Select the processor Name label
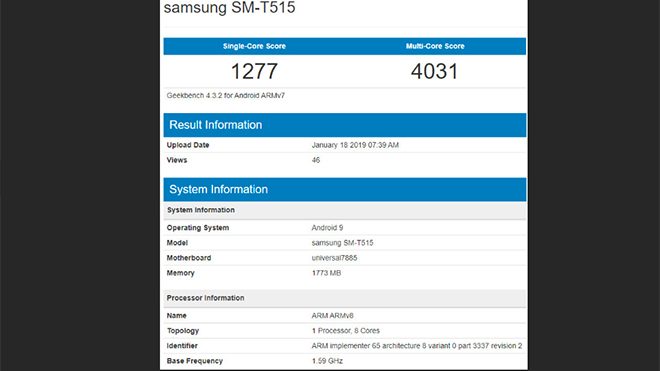The height and width of the screenshot is (371, 660). point(176,316)
